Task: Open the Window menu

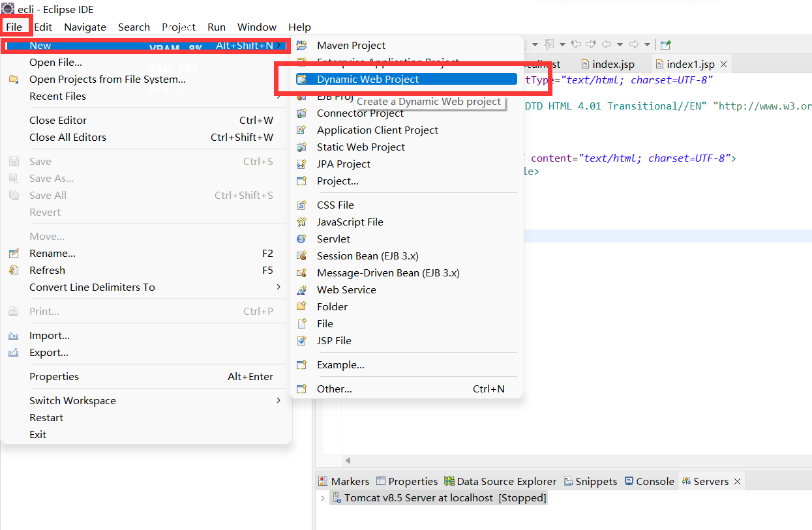Action: (x=257, y=27)
